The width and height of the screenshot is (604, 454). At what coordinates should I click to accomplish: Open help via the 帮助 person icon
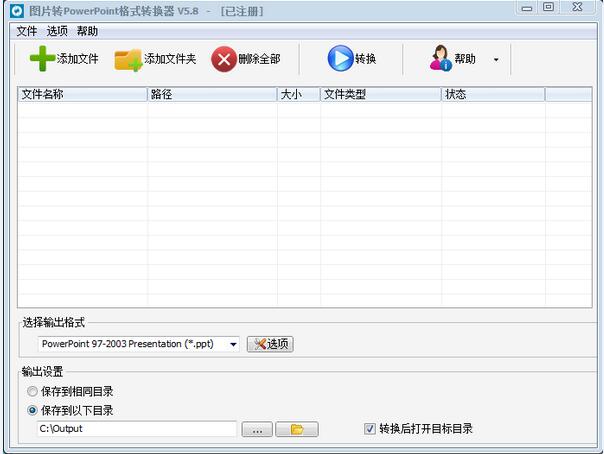click(441, 58)
